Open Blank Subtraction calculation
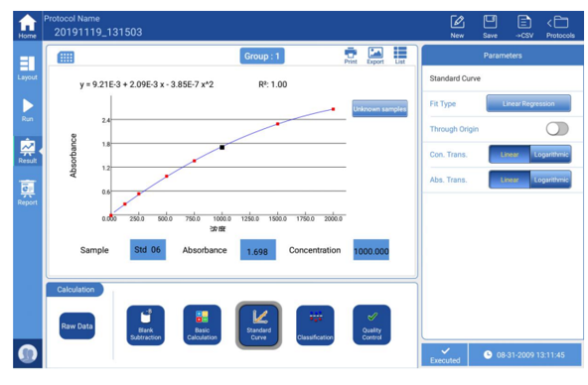This screenshot has width=588, height=385. click(145, 325)
